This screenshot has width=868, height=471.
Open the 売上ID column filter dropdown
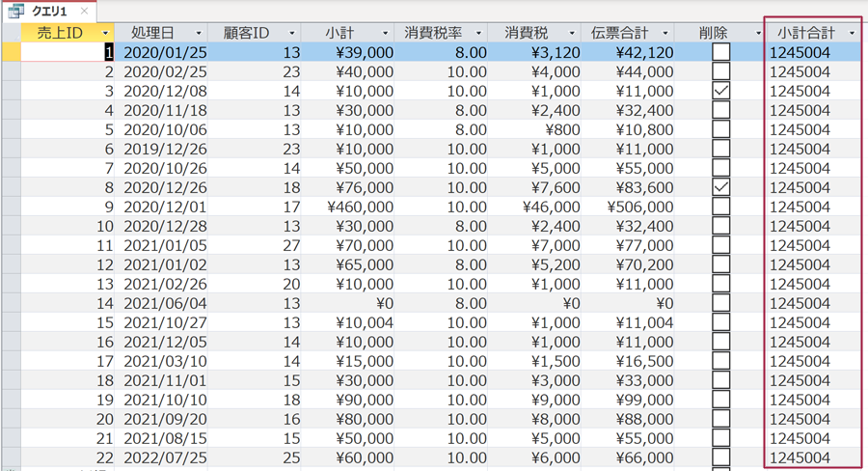click(105, 34)
